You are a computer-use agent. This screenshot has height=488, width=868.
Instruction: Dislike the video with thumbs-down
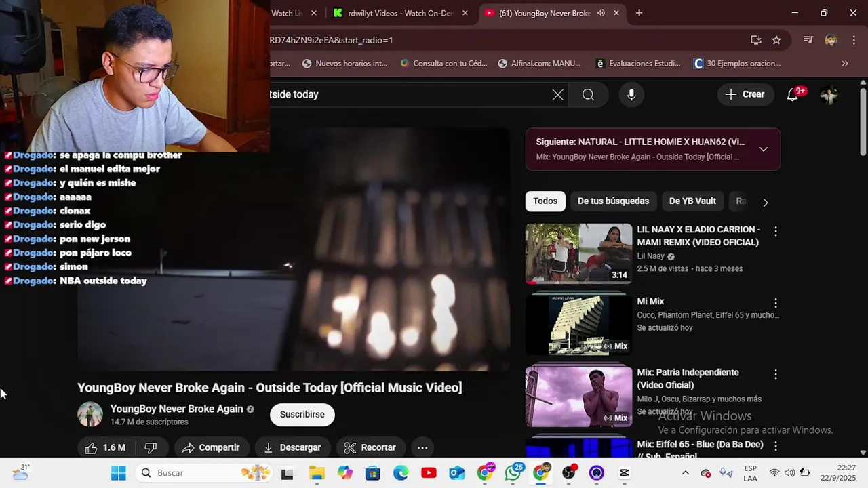click(x=151, y=447)
